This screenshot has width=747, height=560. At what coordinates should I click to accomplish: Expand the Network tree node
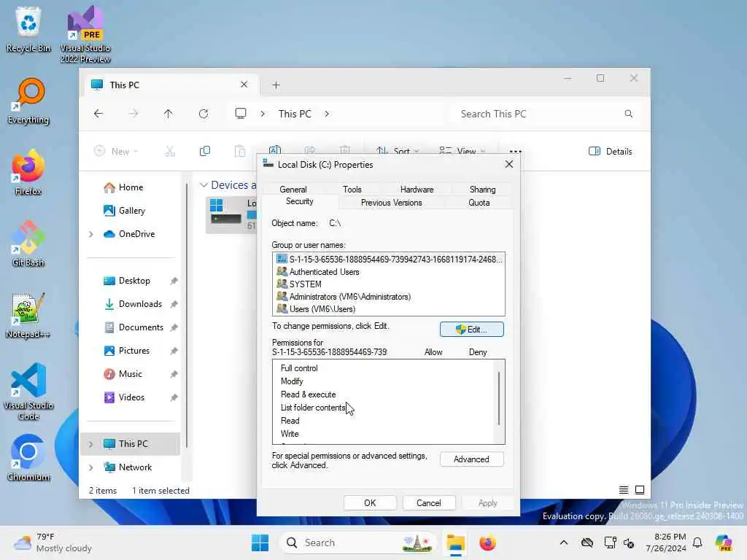click(x=91, y=467)
